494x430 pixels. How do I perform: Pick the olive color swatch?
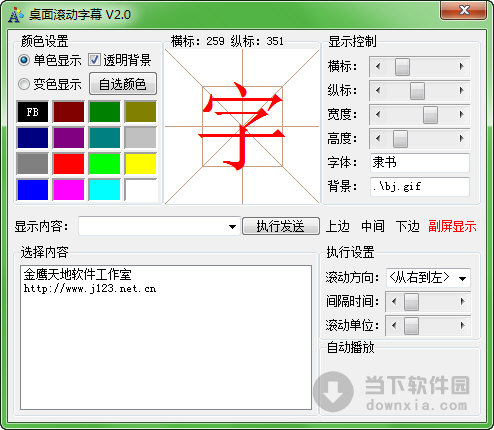pyautogui.click(x=141, y=112)
